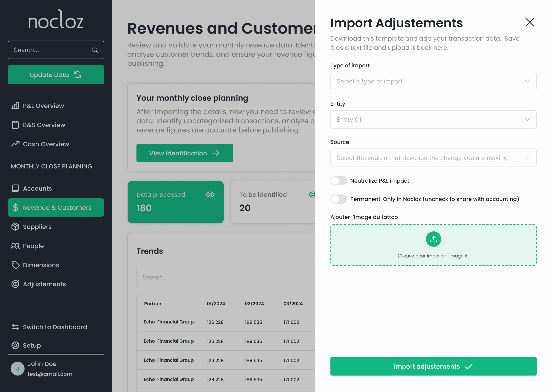The height and width of the screenshot is (392, 552).
Task: Click the upload icon in image dropzone
Action: (x=433, y=239)
